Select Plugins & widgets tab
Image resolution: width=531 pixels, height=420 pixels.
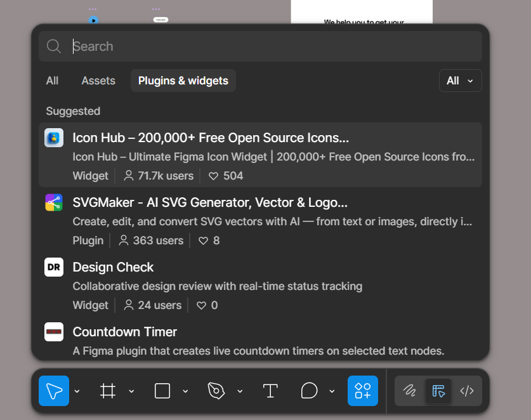(183, 81)
